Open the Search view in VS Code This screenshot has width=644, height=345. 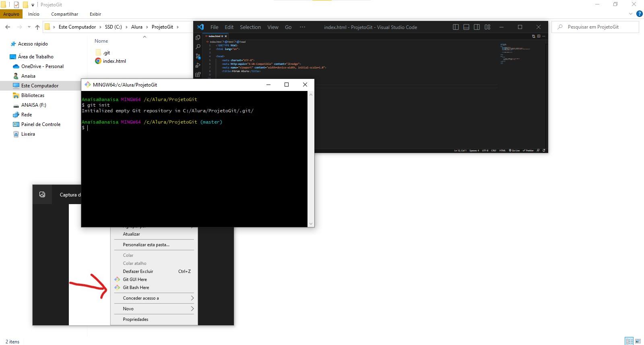tap(198, 47)
